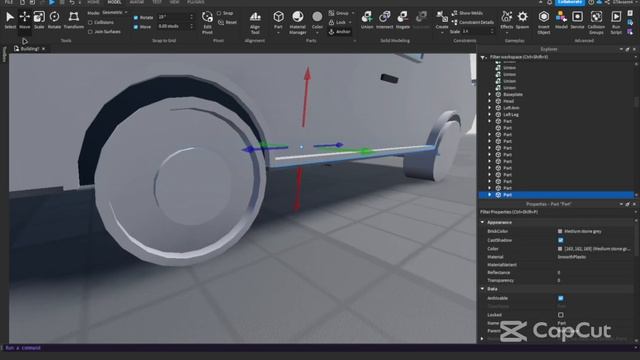
Task: Disable the Move snap checkbox
Action: click(x=136, y=27)
